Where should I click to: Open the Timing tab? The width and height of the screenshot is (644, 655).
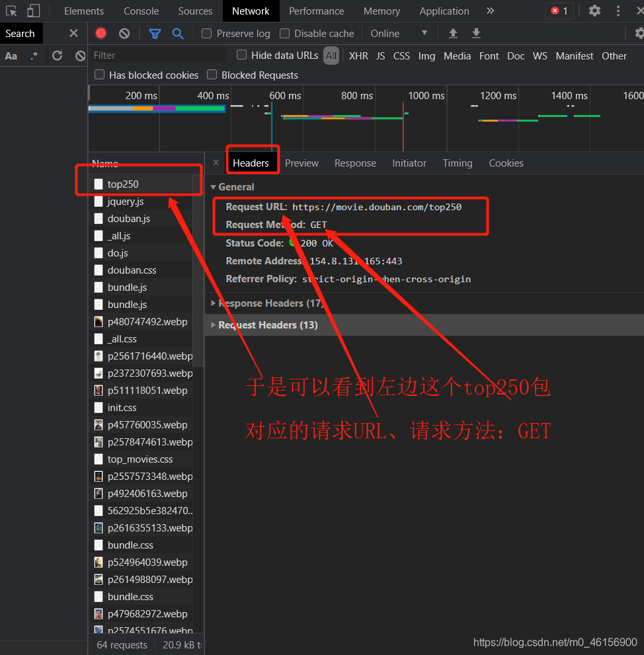pyautogui.click(x=458, y=163)
